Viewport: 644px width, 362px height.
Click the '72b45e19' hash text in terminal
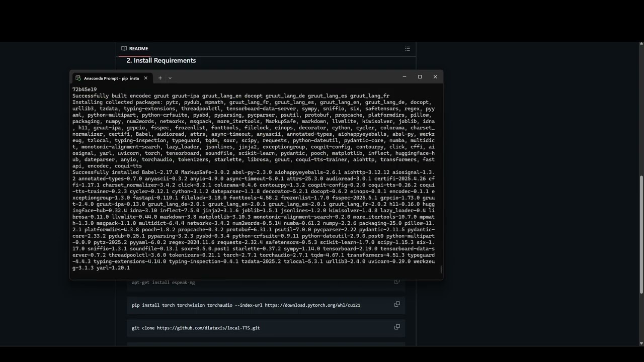tap(85, 89)
